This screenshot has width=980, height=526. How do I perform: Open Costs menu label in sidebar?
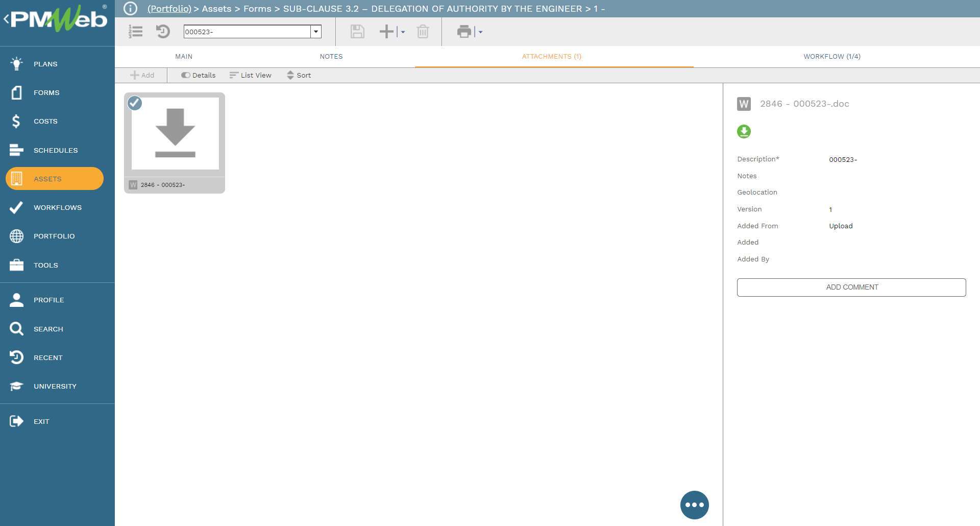pos(45,121)
